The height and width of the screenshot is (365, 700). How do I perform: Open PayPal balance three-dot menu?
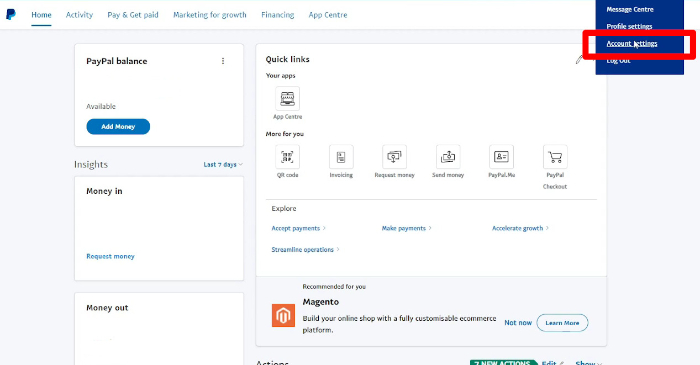click(223, 61)
